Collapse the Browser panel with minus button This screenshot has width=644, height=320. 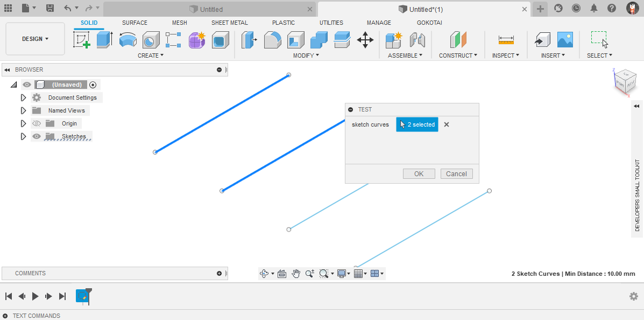219,69
